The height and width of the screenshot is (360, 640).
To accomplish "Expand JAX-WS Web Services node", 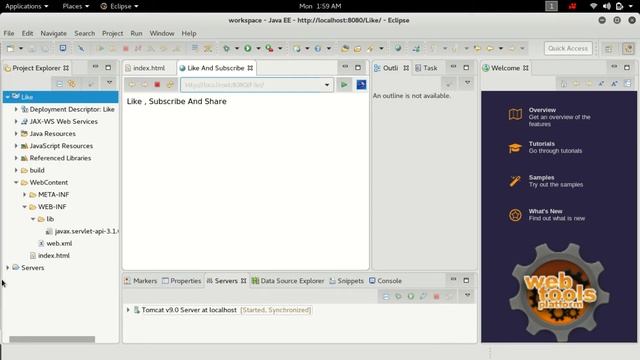I will pyautogui.click(x=16, y=121).
